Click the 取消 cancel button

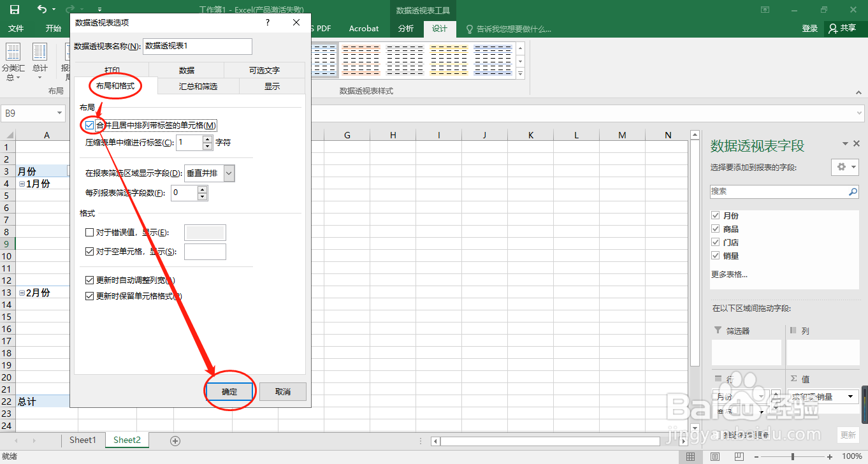[283, 392]
